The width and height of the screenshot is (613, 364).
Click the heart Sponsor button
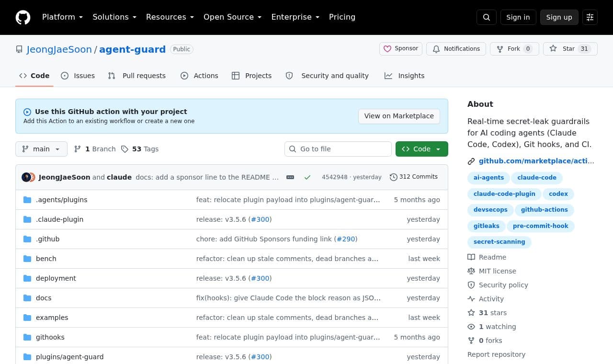coord(401,49)
